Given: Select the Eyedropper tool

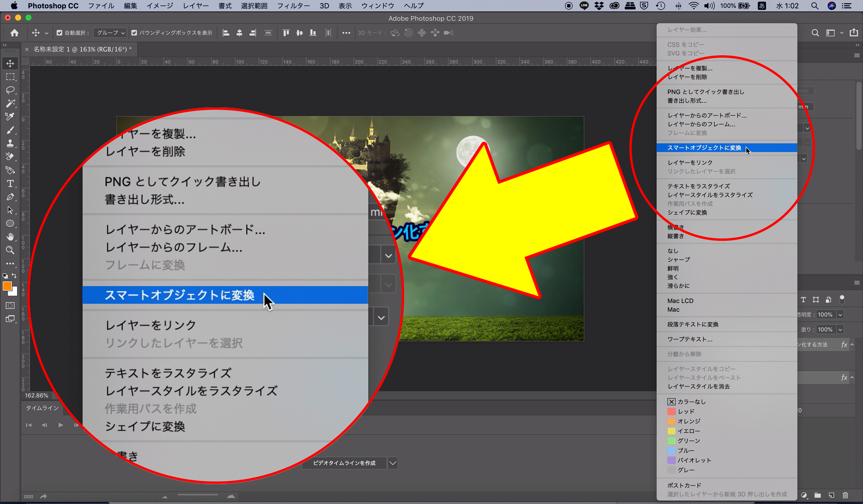Looking at the screenshot, I should click(x=10, y=117).
